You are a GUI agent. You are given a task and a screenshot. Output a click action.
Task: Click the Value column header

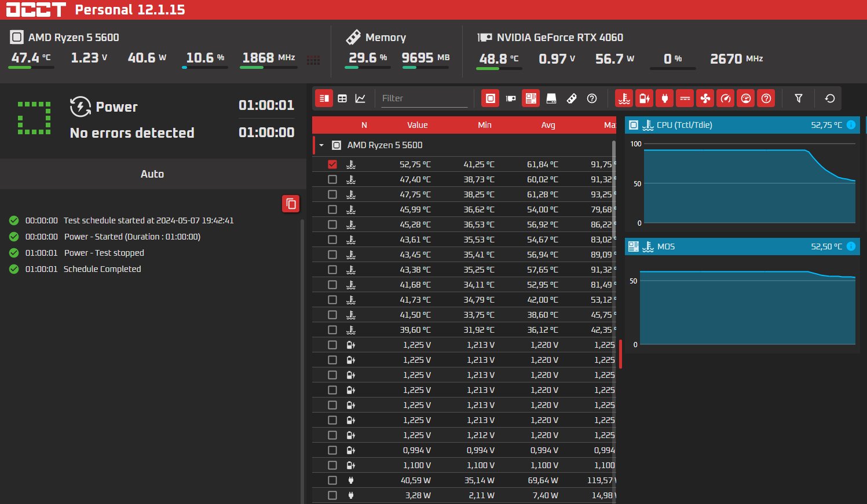(x=417, y=125)
